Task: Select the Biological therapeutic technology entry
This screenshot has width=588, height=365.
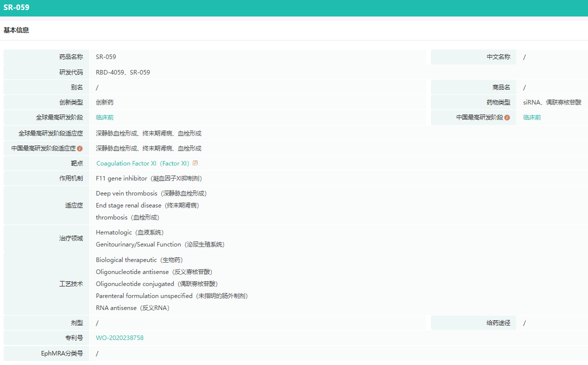Action: coord(139,260)
